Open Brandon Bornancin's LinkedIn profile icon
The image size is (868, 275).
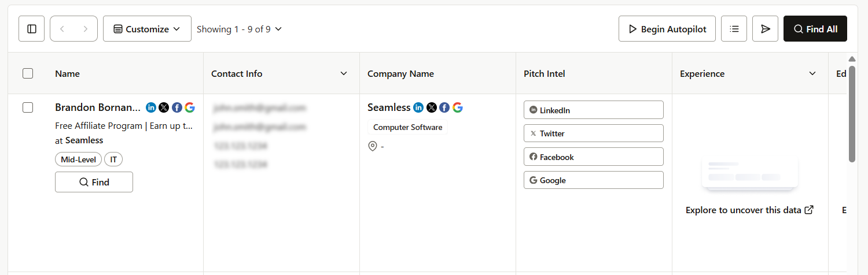(x=151, y=107)
